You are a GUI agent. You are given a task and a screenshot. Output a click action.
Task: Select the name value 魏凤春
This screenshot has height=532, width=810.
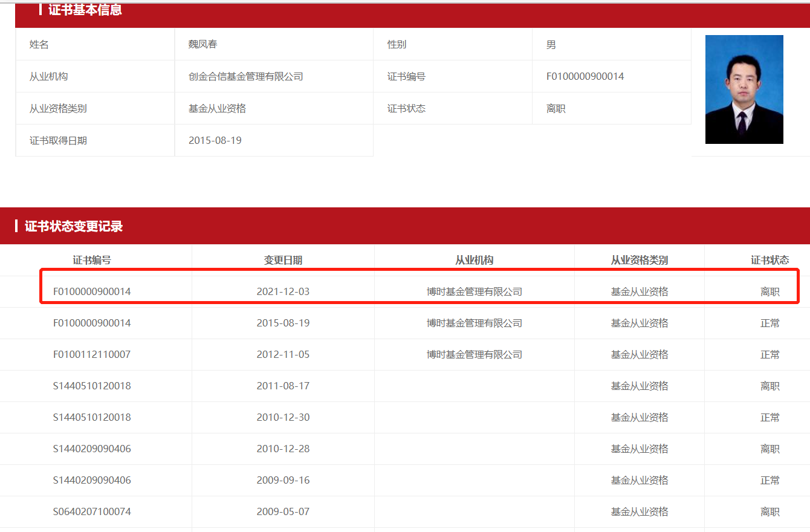pos(202,45)
